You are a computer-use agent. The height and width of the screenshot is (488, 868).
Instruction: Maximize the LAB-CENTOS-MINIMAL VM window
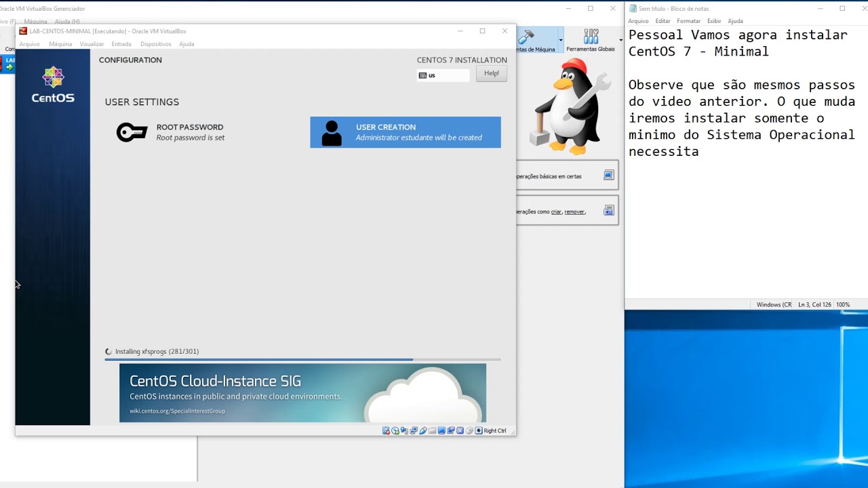point(482,31)
